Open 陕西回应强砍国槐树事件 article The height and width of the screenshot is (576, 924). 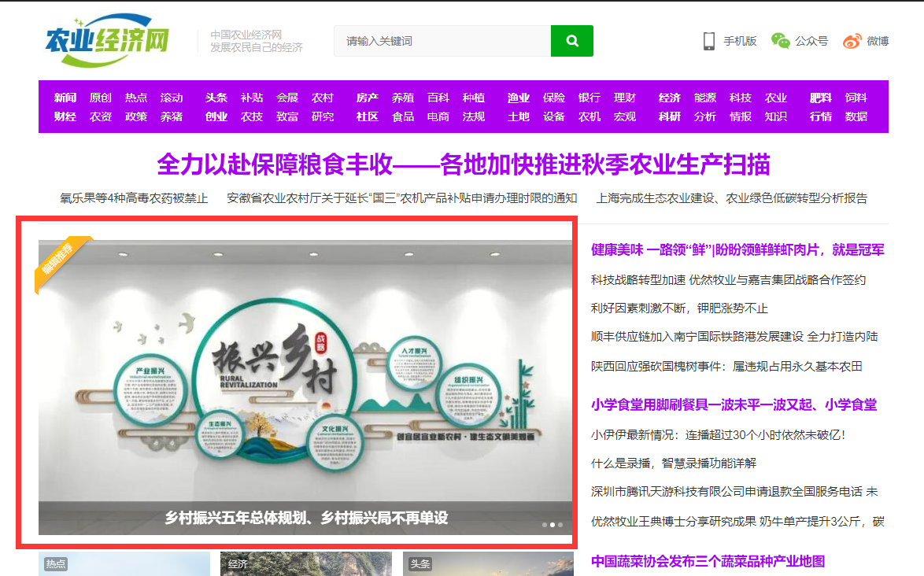[726, 367]
